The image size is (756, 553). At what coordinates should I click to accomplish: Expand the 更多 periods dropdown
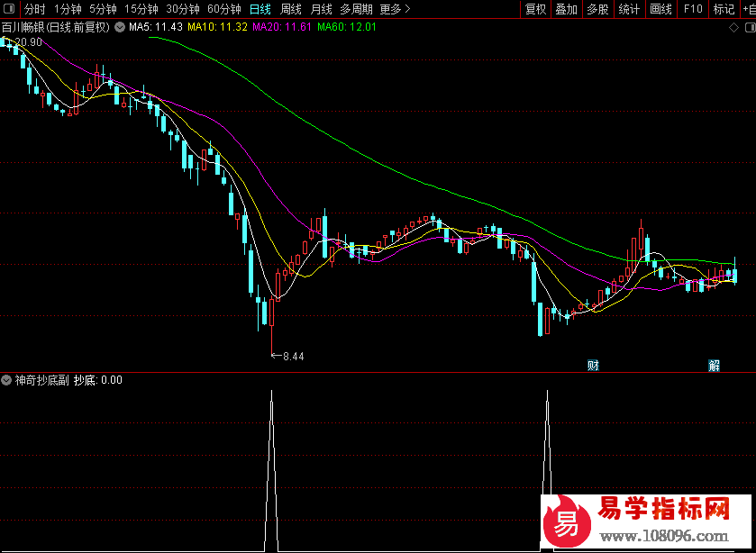pyautogui.click(x=395, y=9)
